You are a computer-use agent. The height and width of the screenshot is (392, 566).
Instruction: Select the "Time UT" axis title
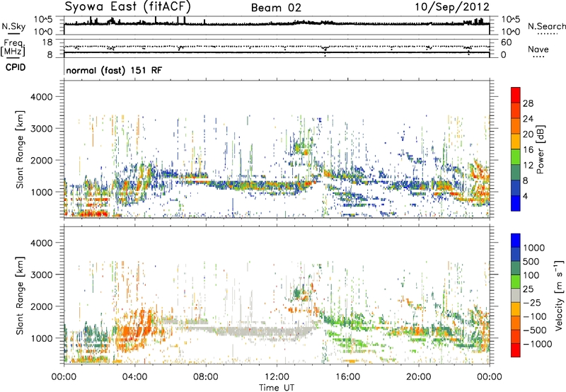pyautogui.click(x=277, y=387)
